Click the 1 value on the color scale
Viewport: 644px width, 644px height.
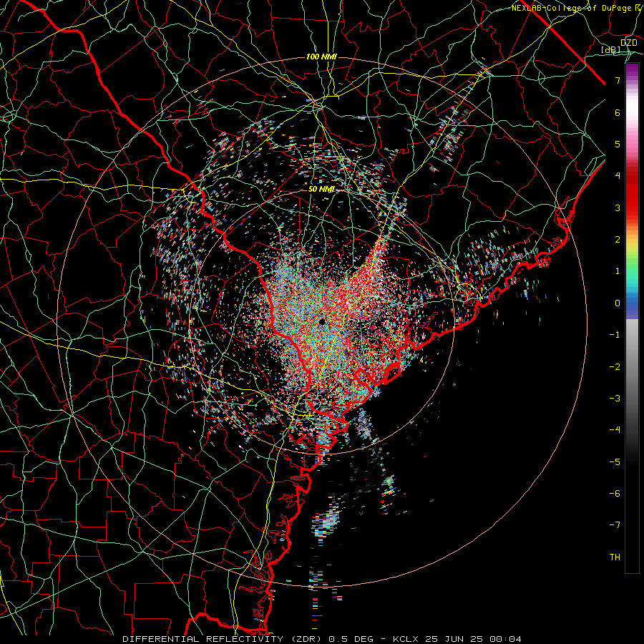[x=618, y=271]
